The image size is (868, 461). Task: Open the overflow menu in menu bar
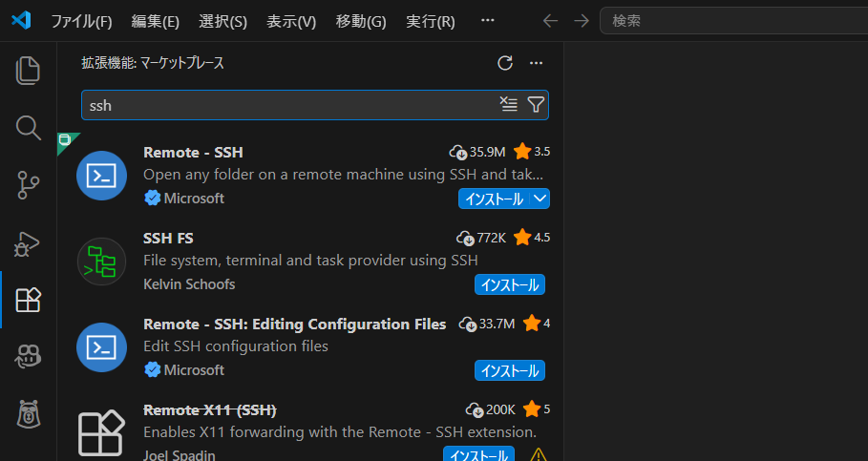(x=487, y=20)
